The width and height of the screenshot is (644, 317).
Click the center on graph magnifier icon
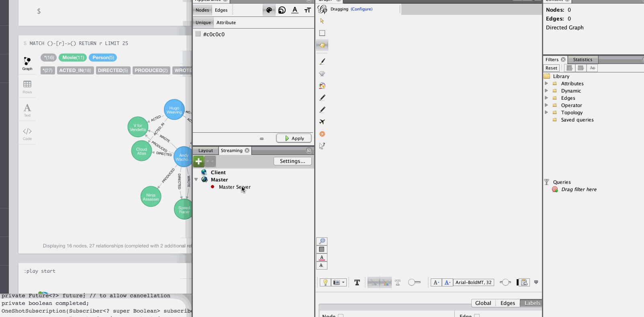tap(322, 241)
